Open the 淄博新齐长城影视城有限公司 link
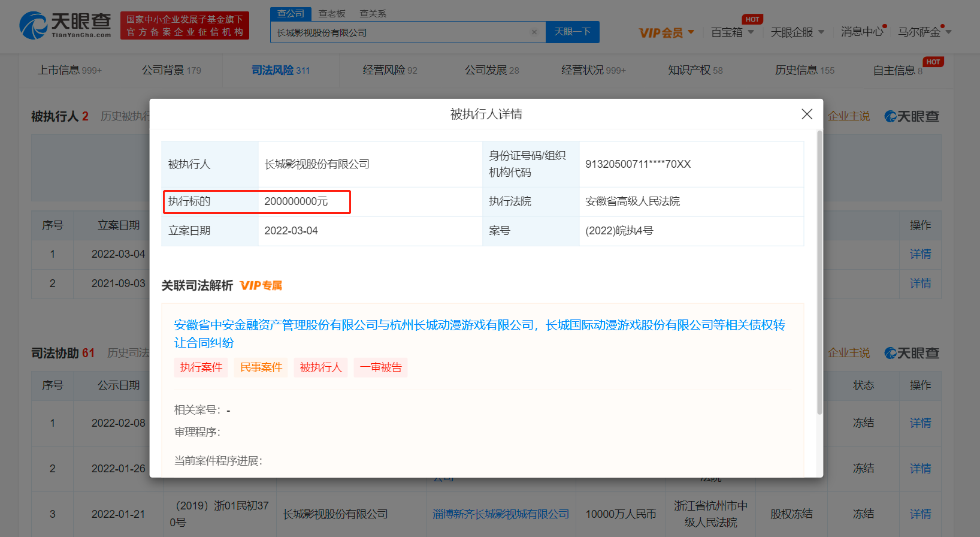This screenshot has width=980, height=537. click(x=501, y=514)
